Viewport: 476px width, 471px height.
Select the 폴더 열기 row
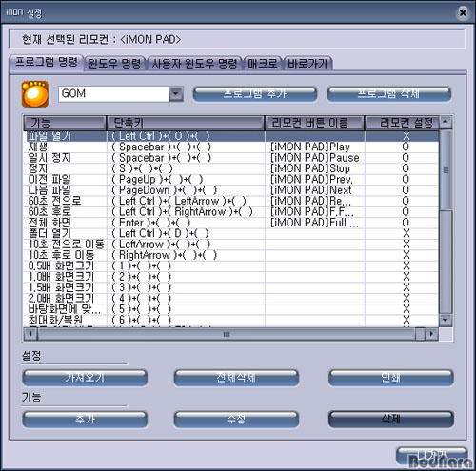(231, 233)
